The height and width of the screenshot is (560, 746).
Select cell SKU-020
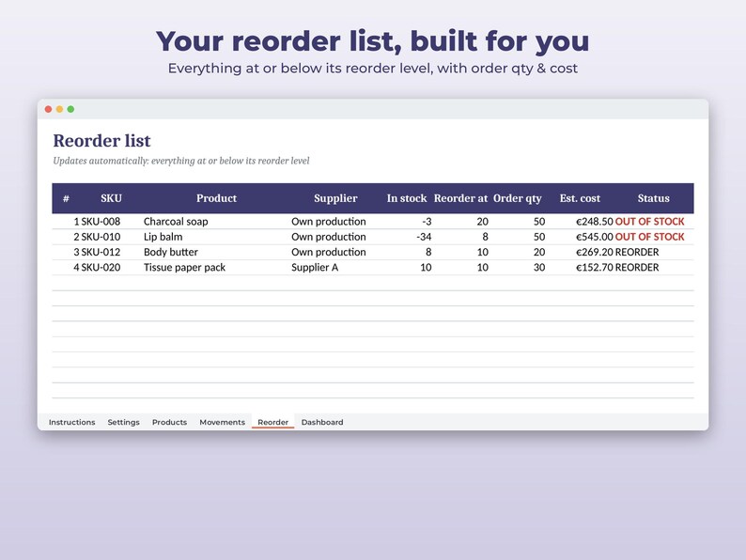point(101,267)
